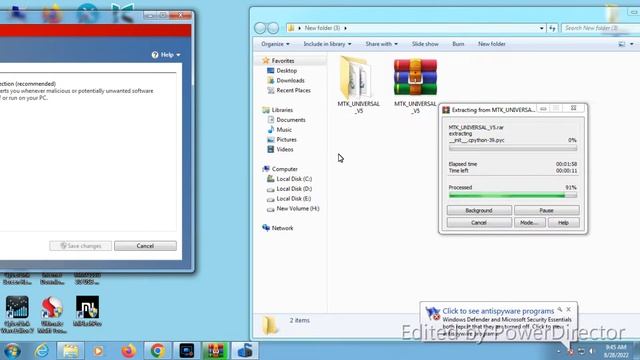Click the dark monitor app icon on taskbar
This screenshot has height=360, width=640.
(x=187, y=351)
